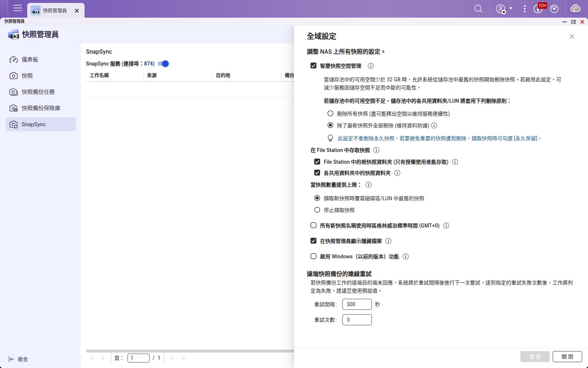
Task: Toggle 在快照管理員顯示隱藏檔案 checkbox
Action: point(313,241)
